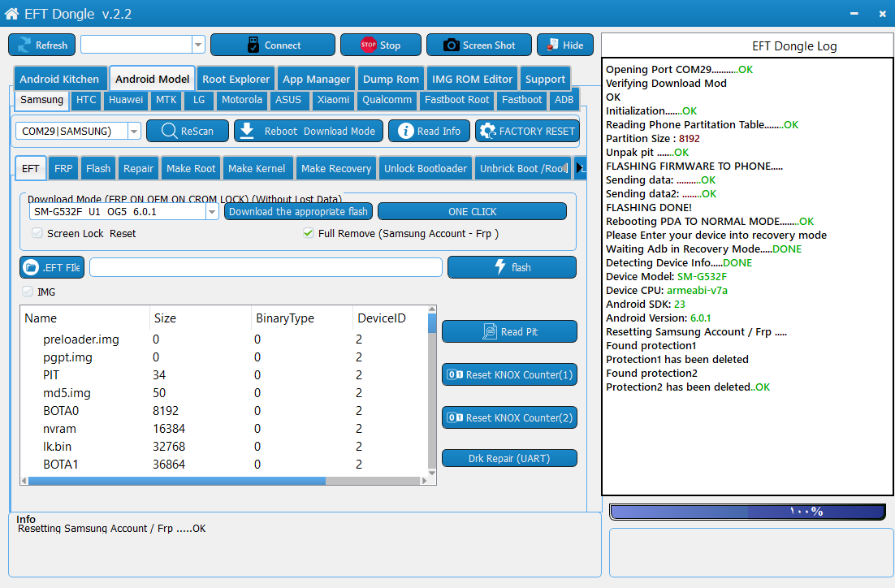Select the nvram partition row
This screenshot has height=588, width=895.
pyautogui.click(x=224, y=429)
